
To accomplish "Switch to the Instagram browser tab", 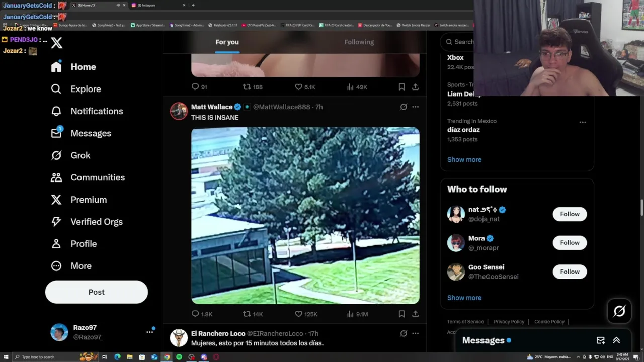I will point(158,5).
